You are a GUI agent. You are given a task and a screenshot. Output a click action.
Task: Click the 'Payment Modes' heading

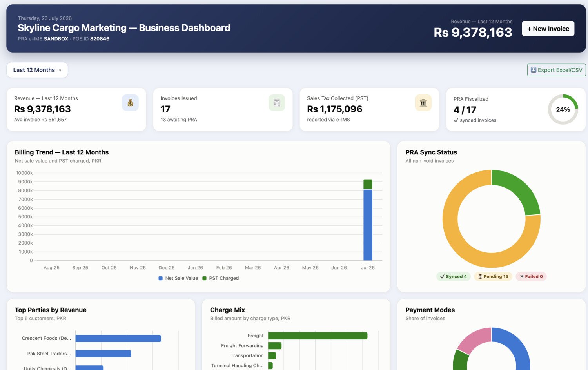click(430, 310)
